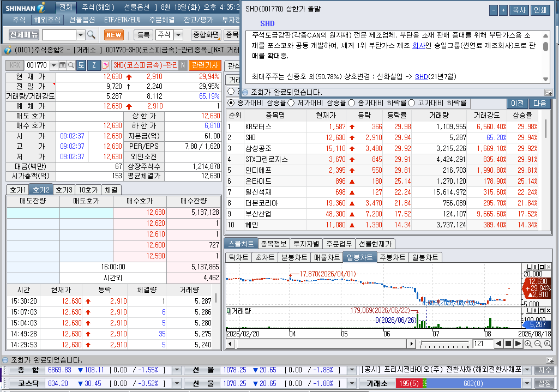Click scroll-right arrow under the daily chart
This screenshot has height=392, width=559.
[x=412, y=344]
